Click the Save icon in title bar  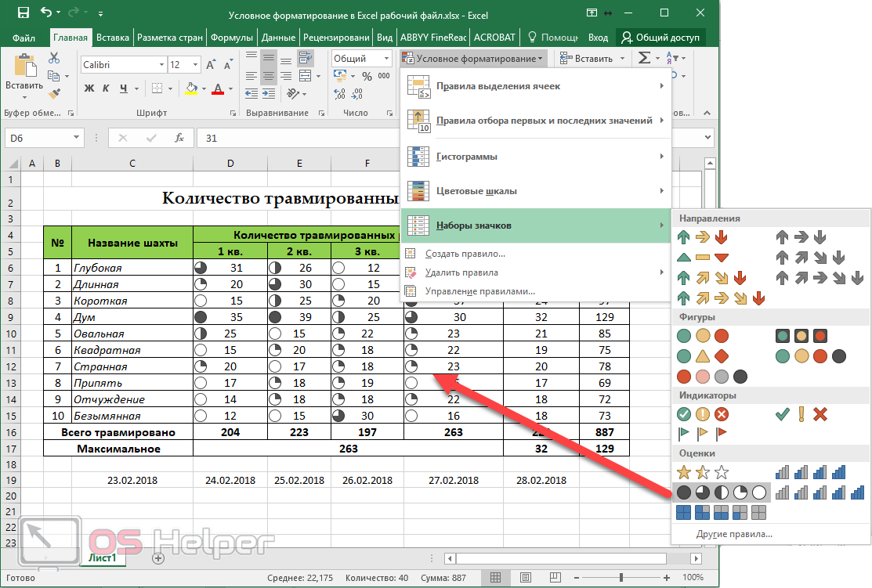[x=23, y=13]
